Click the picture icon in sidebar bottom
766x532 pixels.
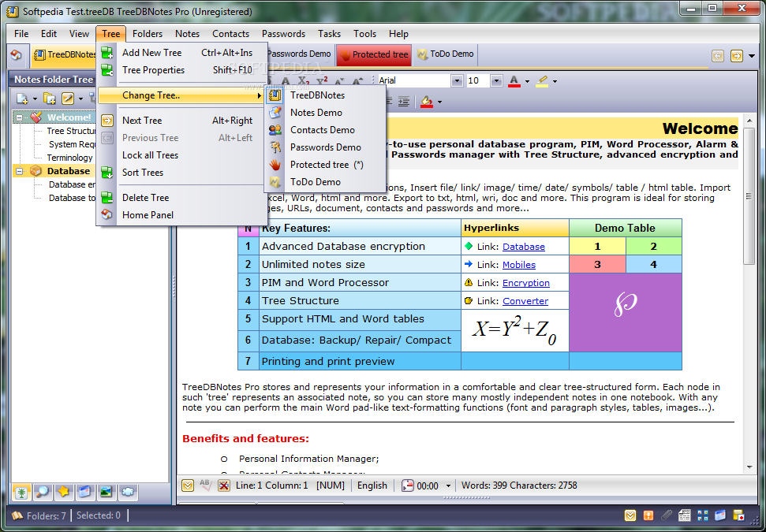(106, 492)
